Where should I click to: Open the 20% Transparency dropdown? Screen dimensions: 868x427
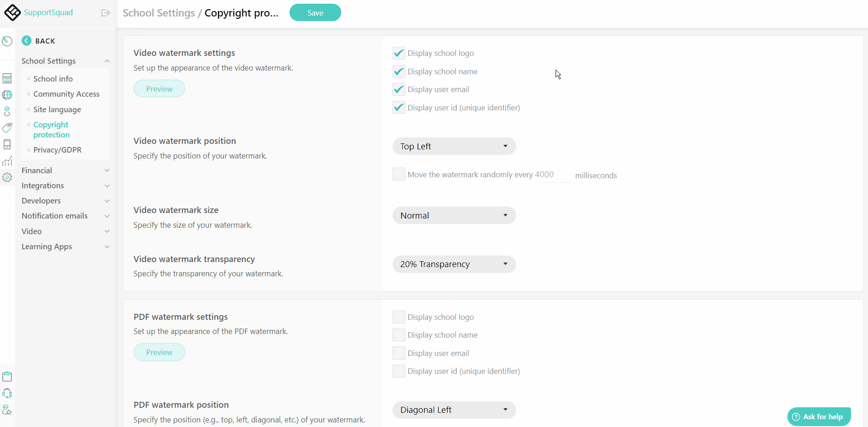[454, 264]
